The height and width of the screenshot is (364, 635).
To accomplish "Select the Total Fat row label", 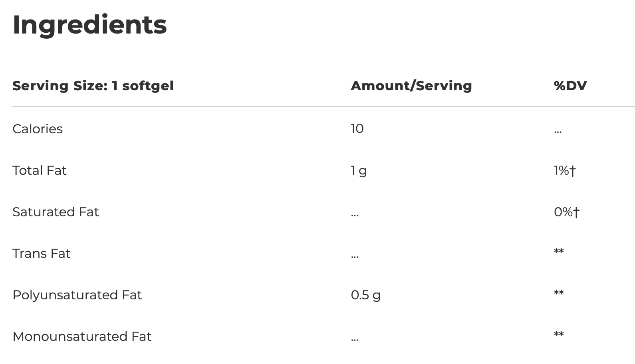I will (40, 170).
